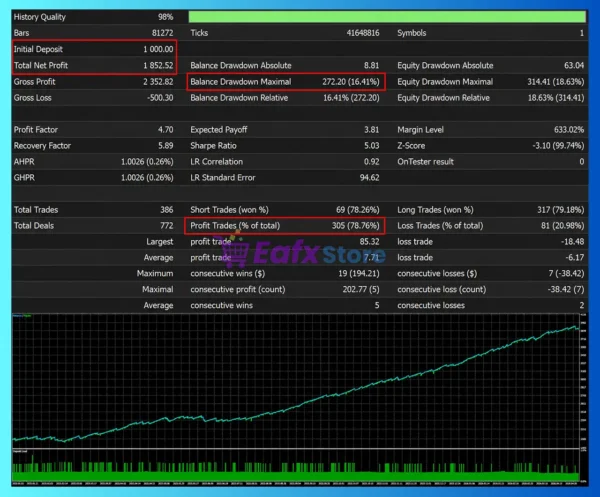Click Total Trades value 386

[x=166, y=210]
